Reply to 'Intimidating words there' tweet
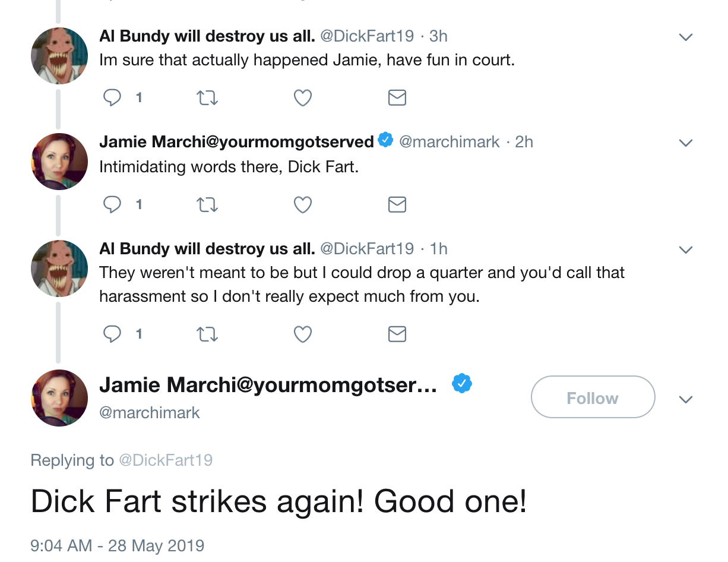This screenshot has height=562, width=728. pyautogui.click(x=112, y=204)
